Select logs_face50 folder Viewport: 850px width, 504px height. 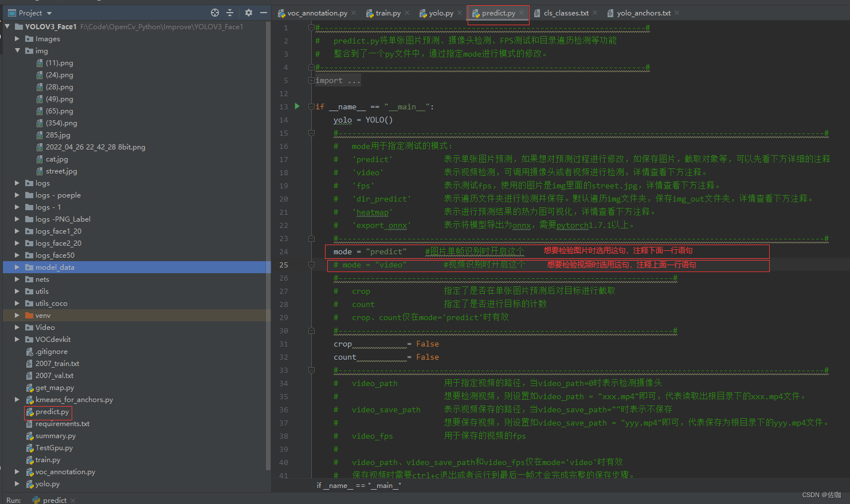pos(54,255)
